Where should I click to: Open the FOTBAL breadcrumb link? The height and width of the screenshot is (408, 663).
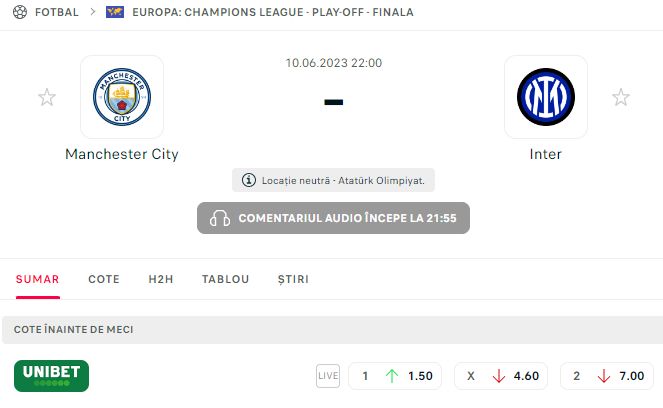tap(57, 12)
